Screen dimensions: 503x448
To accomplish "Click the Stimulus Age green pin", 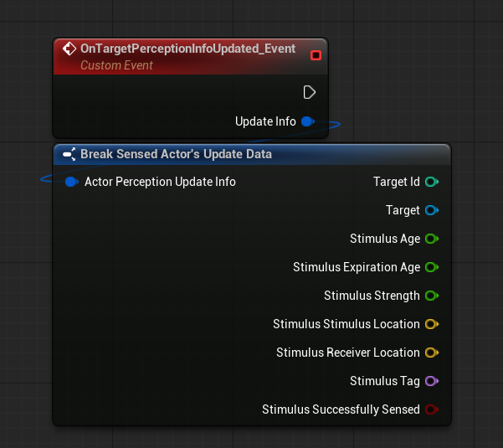I will (x=432, y=239).
